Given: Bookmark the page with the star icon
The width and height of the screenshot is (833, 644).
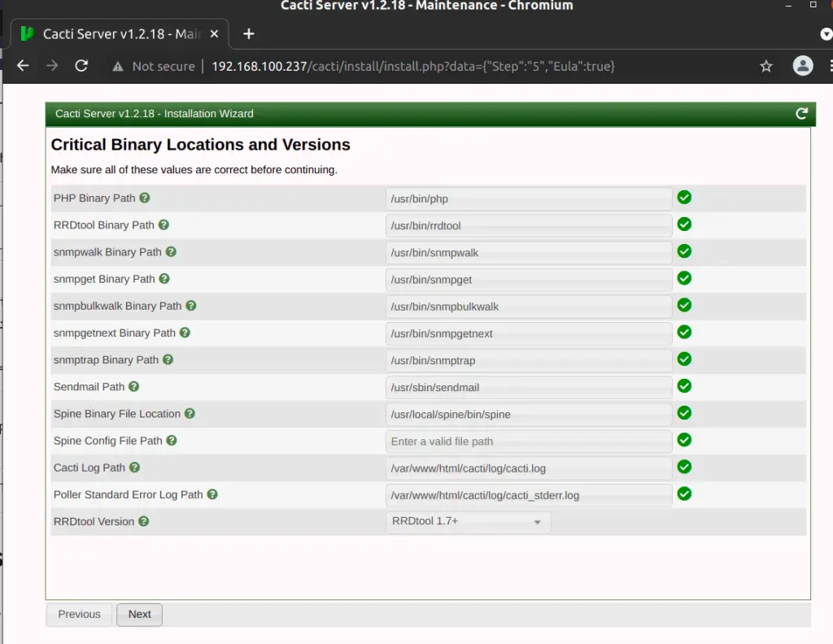Looking at the screenshot, I should [765, 66].
